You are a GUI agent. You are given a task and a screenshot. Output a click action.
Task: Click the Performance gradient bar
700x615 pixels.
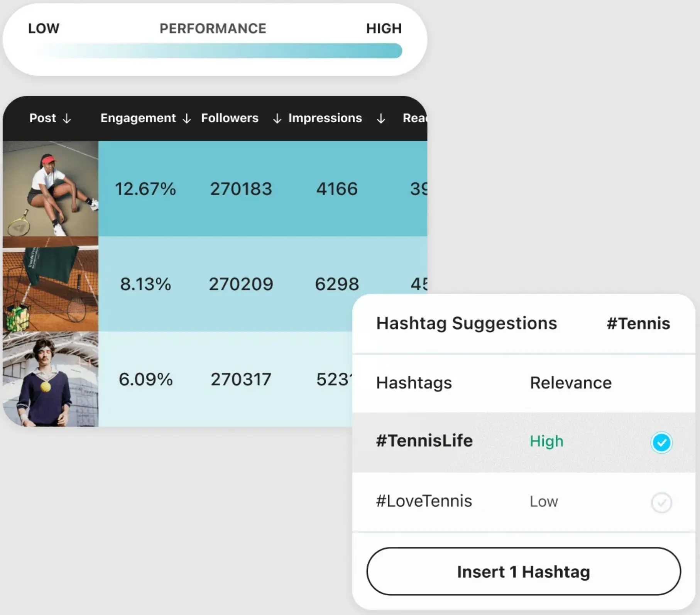pyautogui.click(x=220, y=50)
